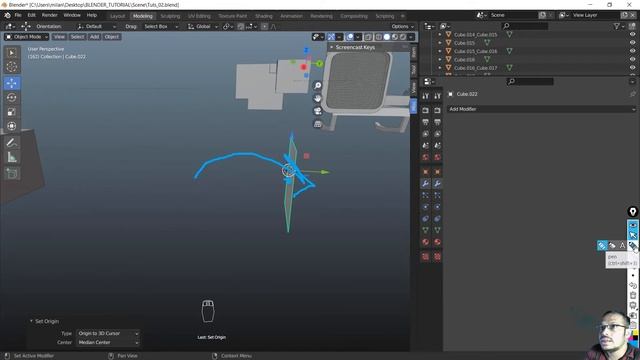
Task: Open the outliner filter funnel
Action: tap(617, 26)
